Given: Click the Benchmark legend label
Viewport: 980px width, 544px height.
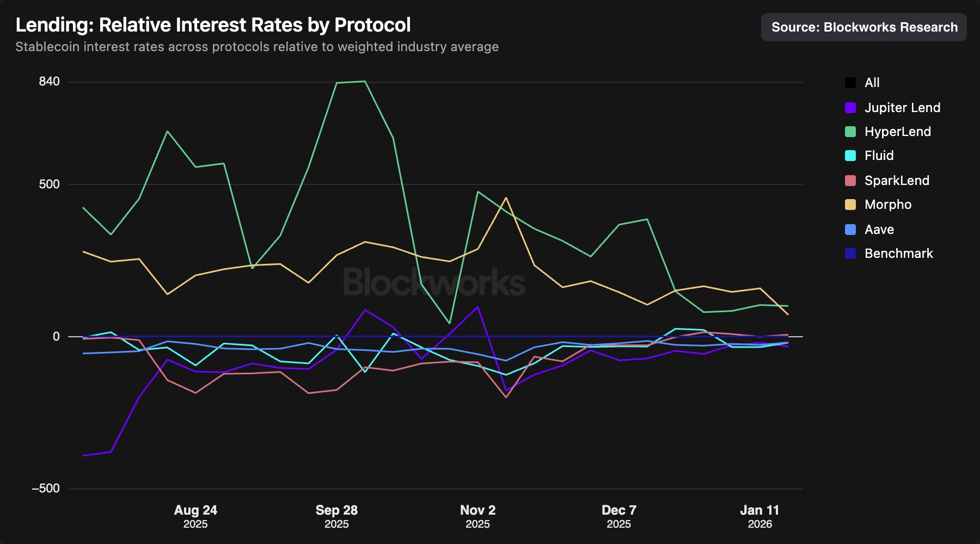Looking at the screenshot, I should click(898, 254).
